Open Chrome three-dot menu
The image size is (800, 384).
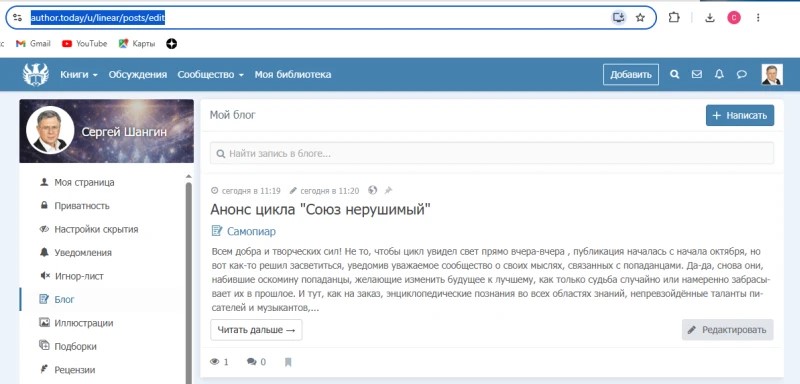pyautogui.click(x=758, y=18)
